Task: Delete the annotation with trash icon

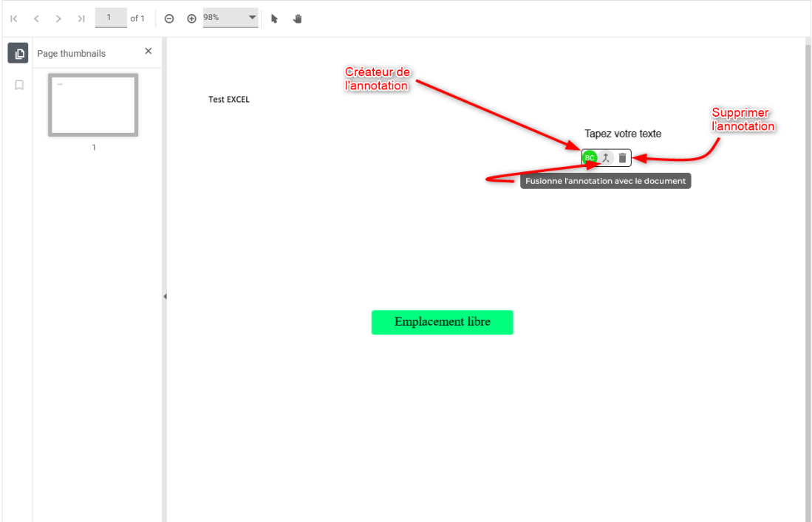Action: click(x=622, y=158)
